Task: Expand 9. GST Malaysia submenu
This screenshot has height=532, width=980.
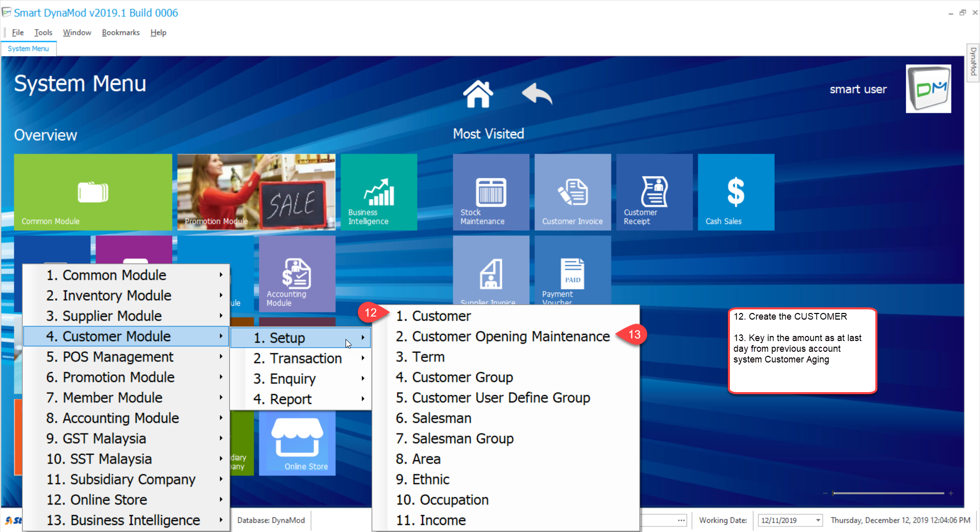Action: click(126, 438)
